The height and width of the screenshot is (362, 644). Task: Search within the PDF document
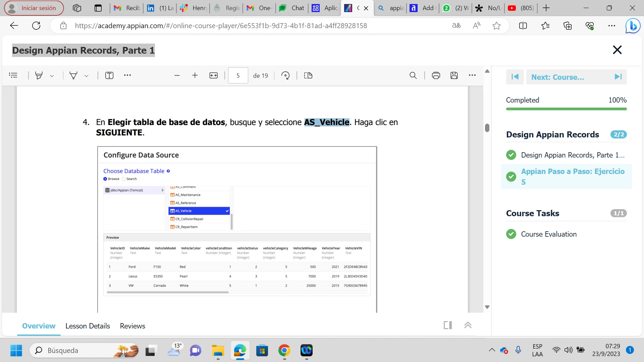(413, 75)
